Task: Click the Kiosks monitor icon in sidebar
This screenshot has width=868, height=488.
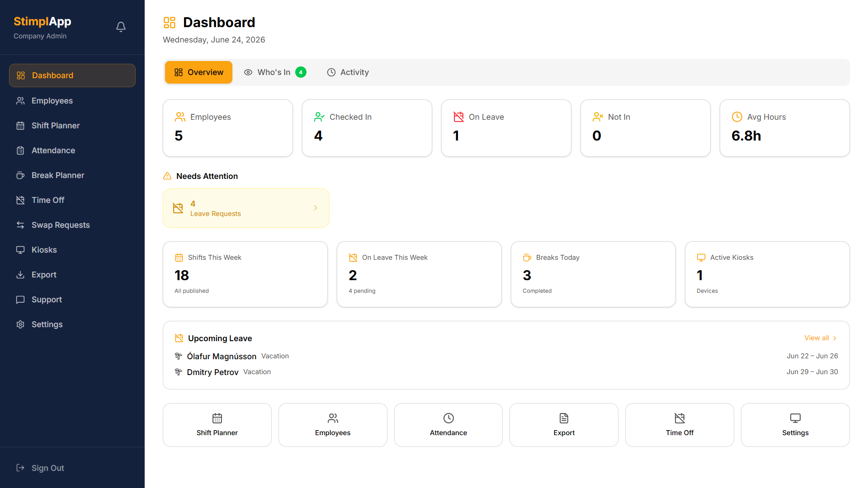Action: [20, 250]
